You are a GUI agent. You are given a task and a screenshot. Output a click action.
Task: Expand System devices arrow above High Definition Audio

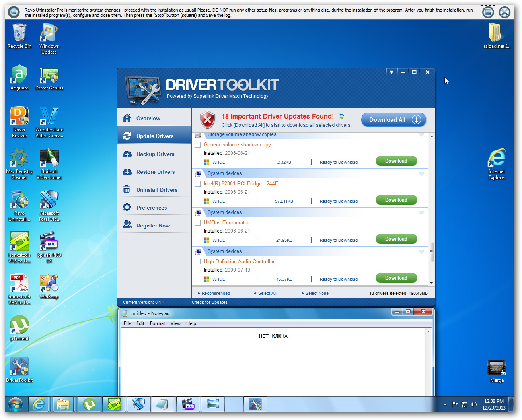coord(421,252)
